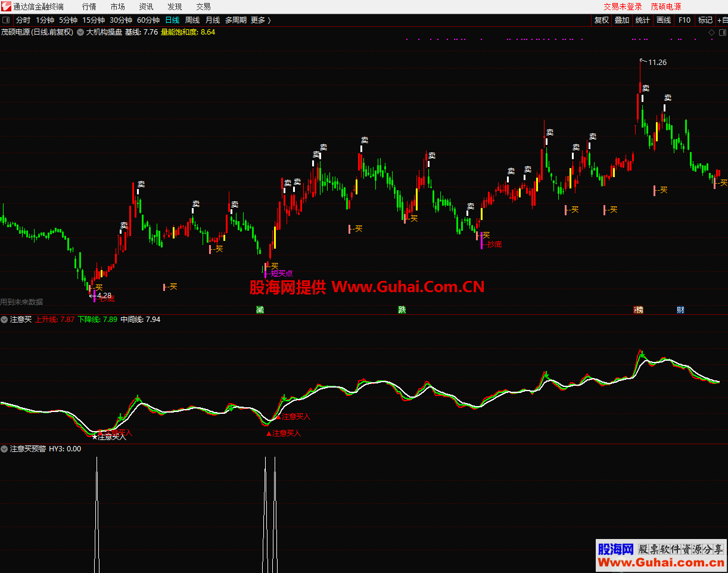
Task: Open the F10 company info button
Action: click(x=685, y=20)
